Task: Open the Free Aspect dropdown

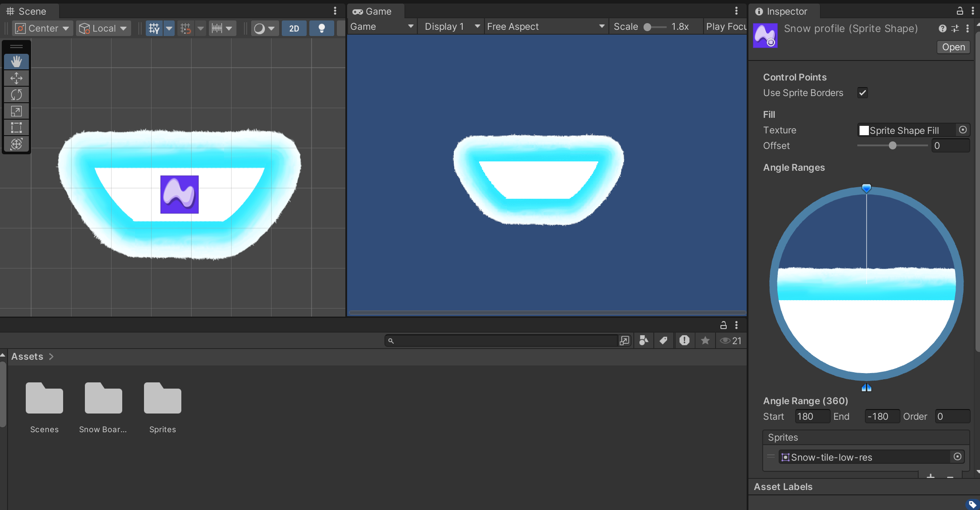Action: tap(546, 27)
